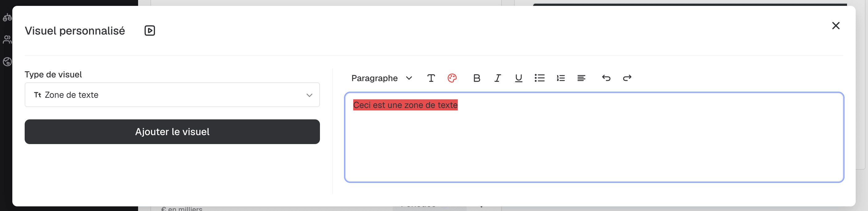Insert a bulleted list
This screenshot has height=211, width=868.
(x=539, y=78)
